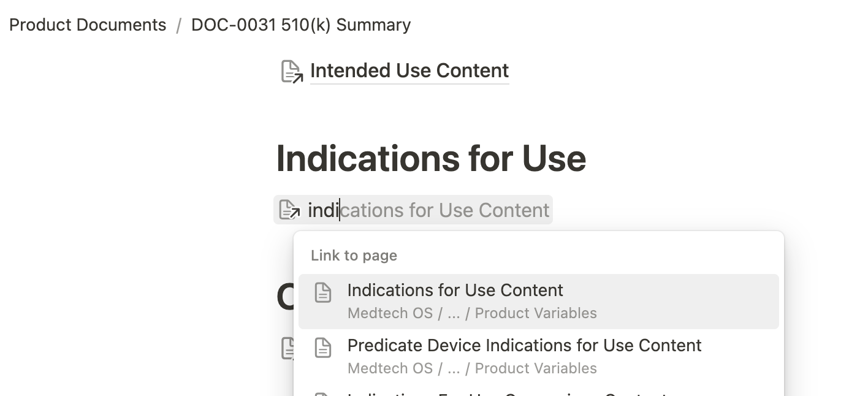This screenshot has height=396, width=868.
Task: Click the path under the Predicate Device result
Action: [x=471, y=368]
